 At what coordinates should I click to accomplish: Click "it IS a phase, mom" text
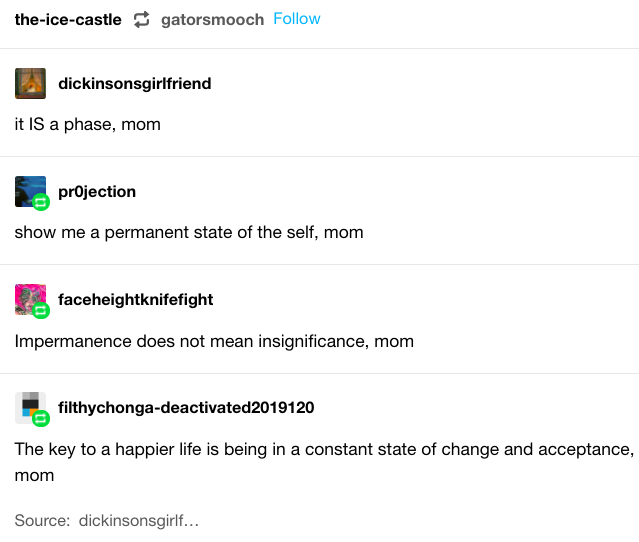click(x=88, y=125)
